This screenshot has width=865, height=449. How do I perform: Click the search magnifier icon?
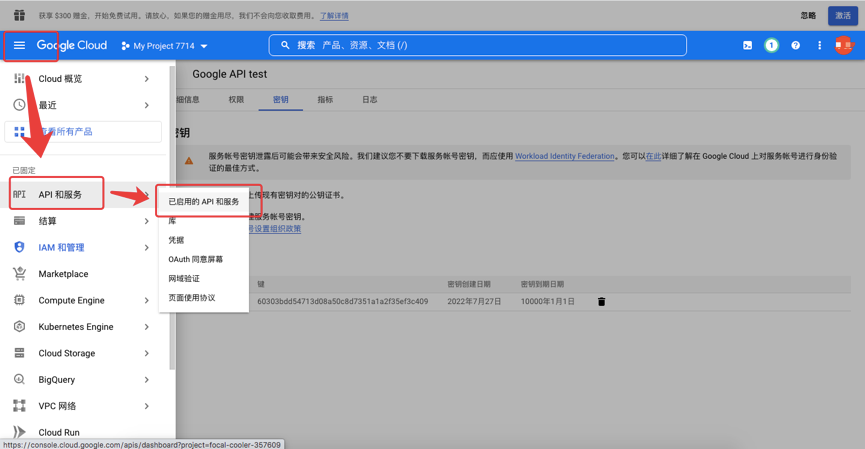coord(285,45)
